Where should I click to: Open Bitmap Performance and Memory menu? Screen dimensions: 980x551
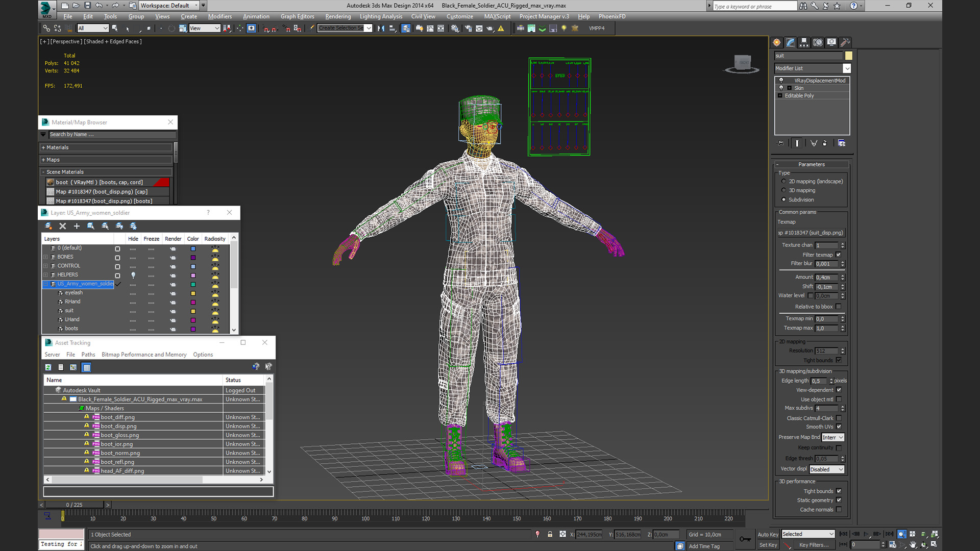(144, 355)
